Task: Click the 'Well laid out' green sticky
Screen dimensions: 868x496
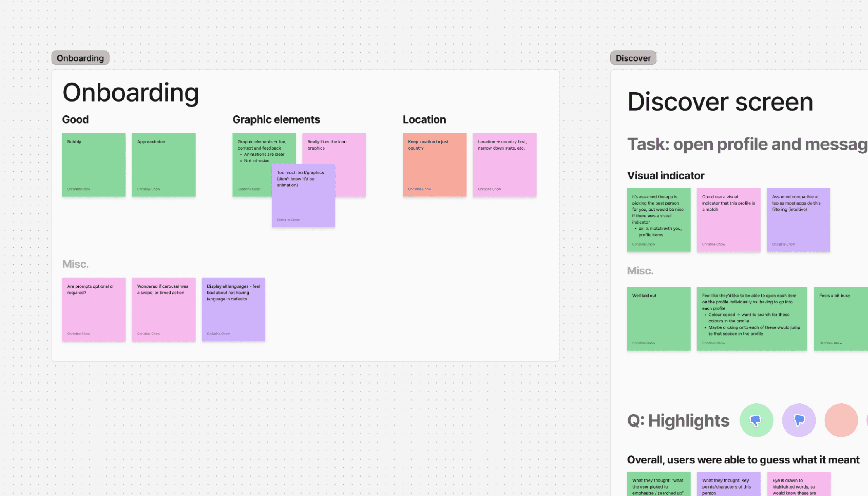Action: (x=658, y=319)
